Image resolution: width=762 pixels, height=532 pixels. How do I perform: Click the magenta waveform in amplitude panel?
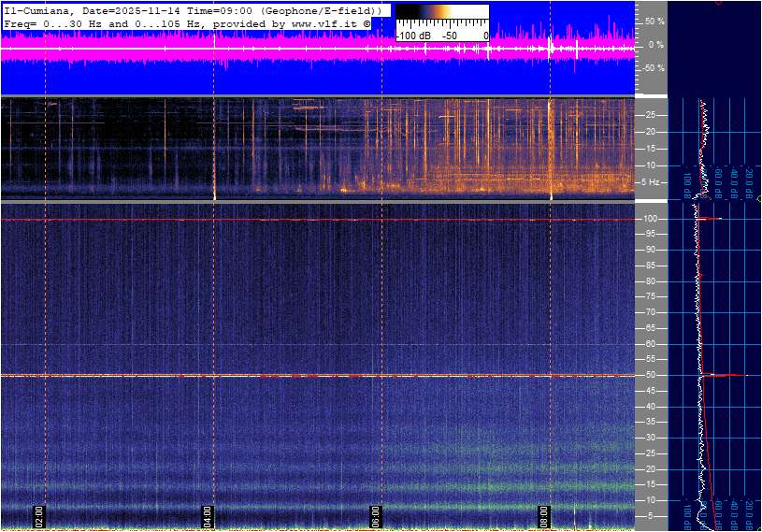point(280,51)
